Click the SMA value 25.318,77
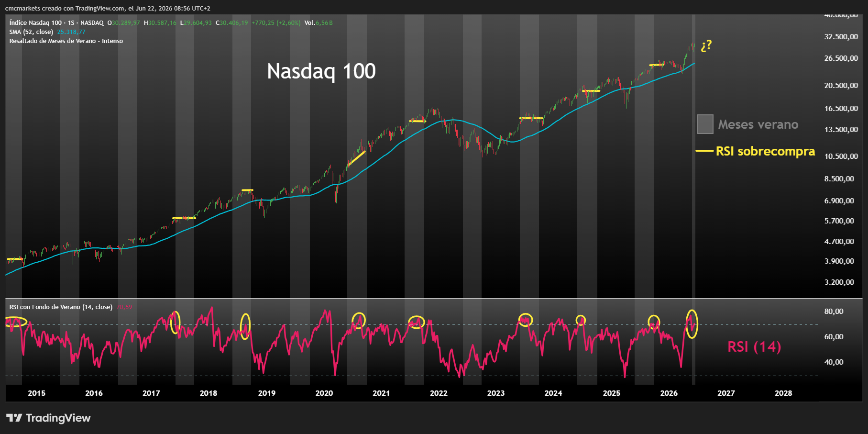 pos(71,32)
